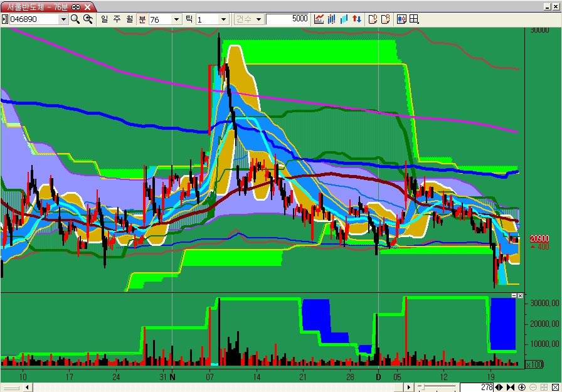Expand the minute interval 76 dropdown
The width and height of the screenshot is (562, 392).
tap(176, 19)
